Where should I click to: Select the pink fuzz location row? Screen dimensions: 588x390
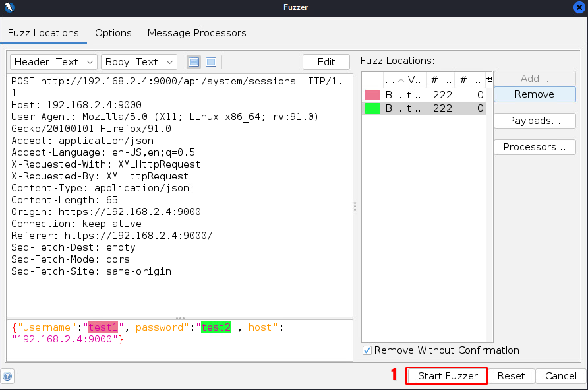[423, 95]
